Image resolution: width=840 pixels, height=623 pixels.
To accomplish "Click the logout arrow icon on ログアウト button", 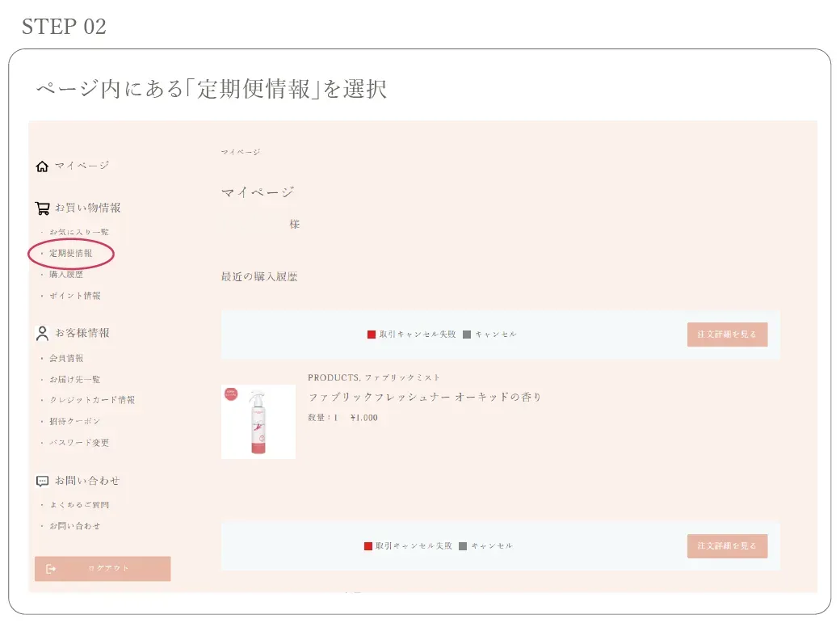I will (50, 568).
